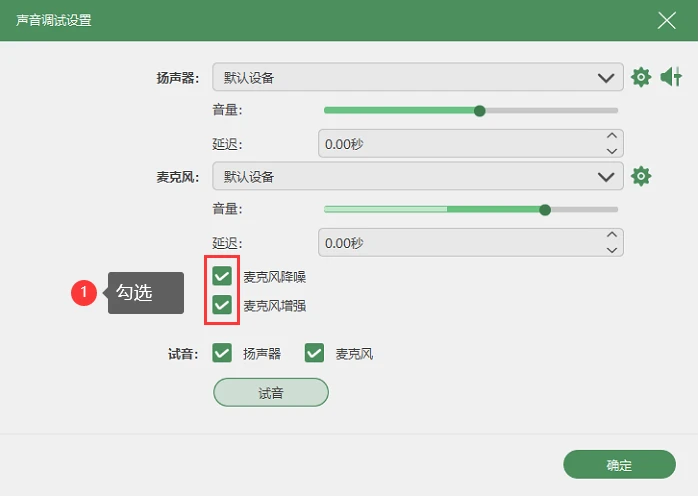Toggle 试音 麦克风 checkbox
Viewport: 699px width, 496px height.
click(x=314, y=353)
